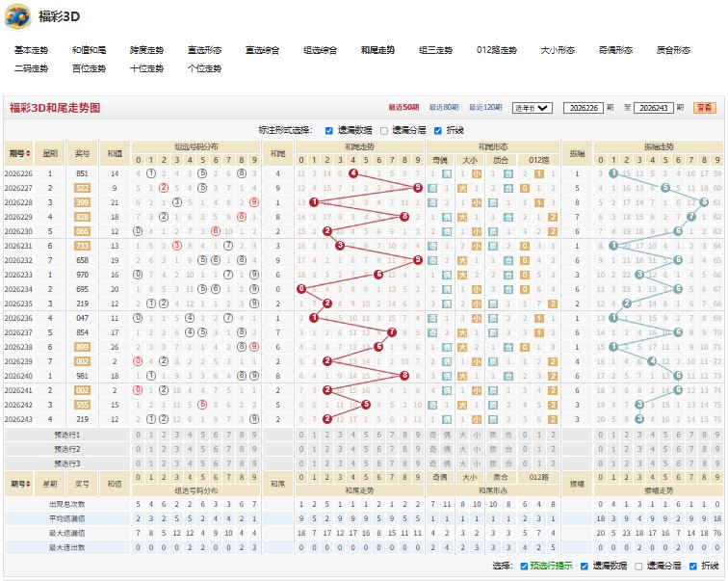Open the 质合形态 page
This screenshot has width=728, height=581.
[673, 50]
